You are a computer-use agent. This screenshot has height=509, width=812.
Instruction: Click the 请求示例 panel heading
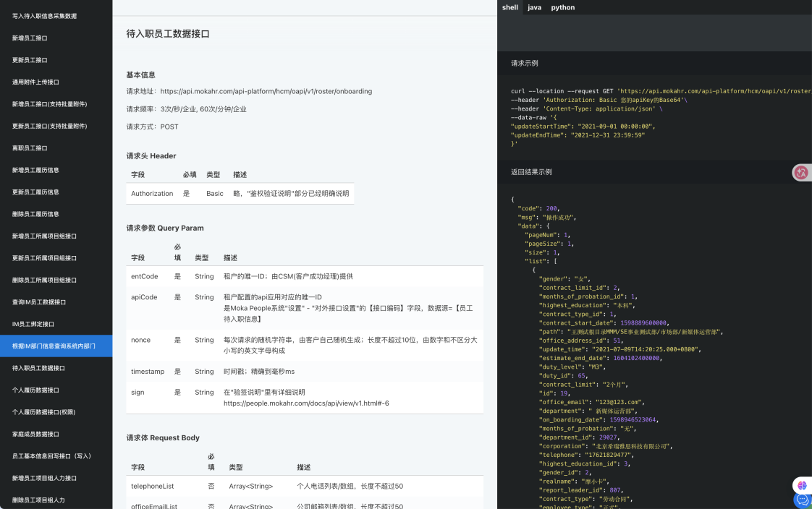(525, 63)
